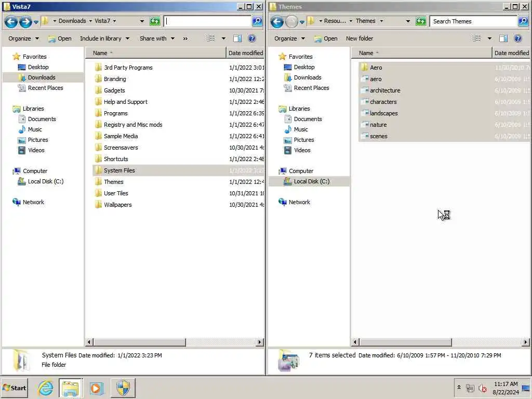Viewport: 532px width, 399px height.
Task: Click the security shield taskbar icon
Action: 123,388
